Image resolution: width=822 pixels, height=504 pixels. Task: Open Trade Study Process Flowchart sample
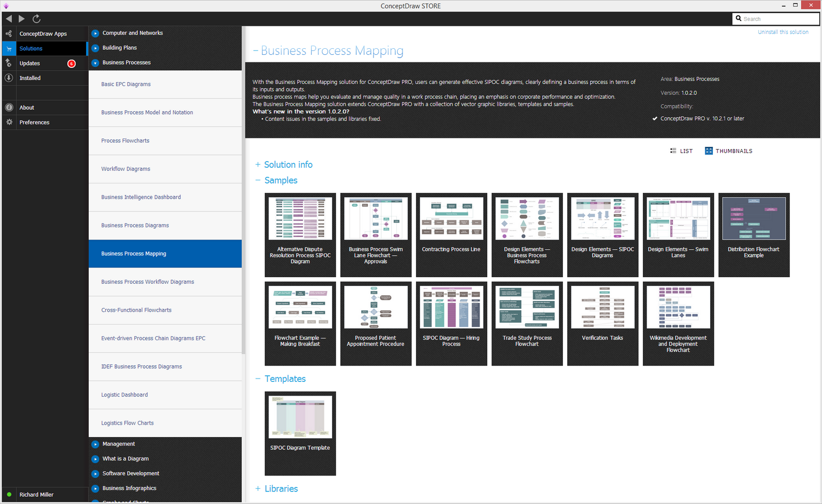pyautogui.click(x=527, y=324)
